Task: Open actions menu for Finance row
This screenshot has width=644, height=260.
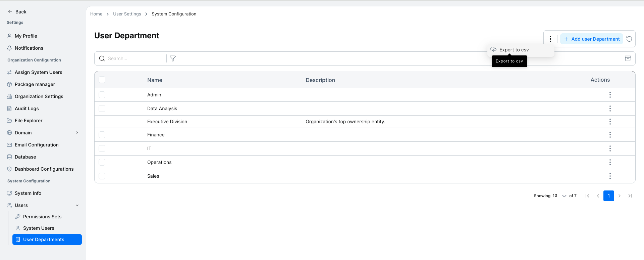Action: [x=610, y=135]
